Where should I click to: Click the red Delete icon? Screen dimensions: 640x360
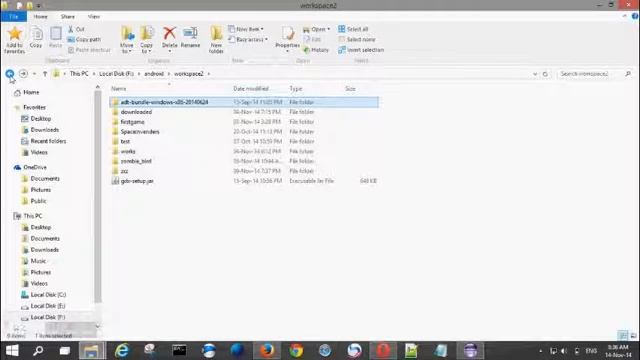tap(169, 33)
